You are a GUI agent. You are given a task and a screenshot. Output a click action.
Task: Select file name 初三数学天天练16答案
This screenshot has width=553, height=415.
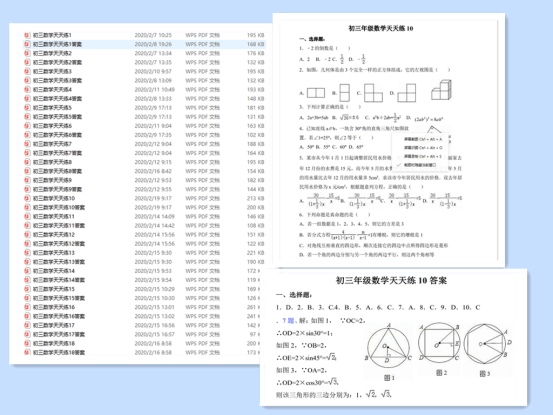(x=59, y=316)
